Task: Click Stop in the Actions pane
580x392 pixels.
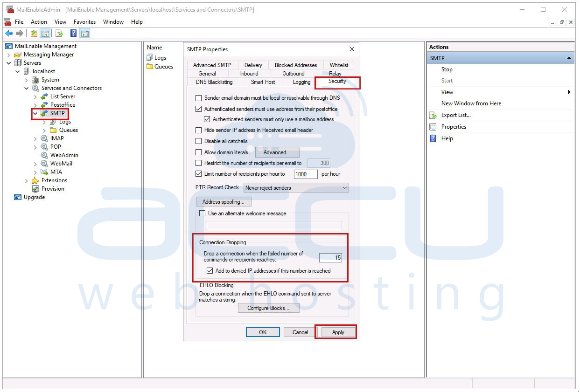Action: [447, 69]
